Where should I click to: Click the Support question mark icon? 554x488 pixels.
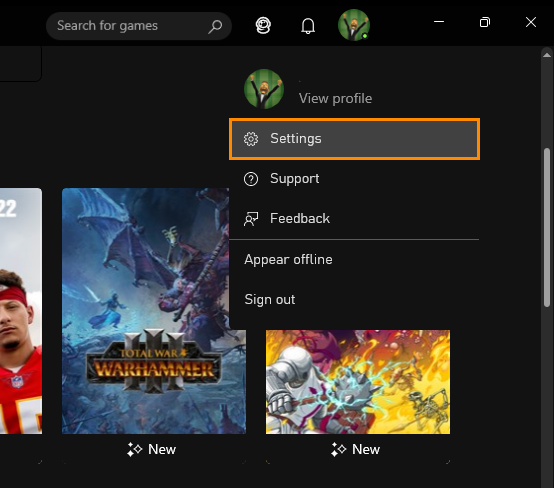251,179
